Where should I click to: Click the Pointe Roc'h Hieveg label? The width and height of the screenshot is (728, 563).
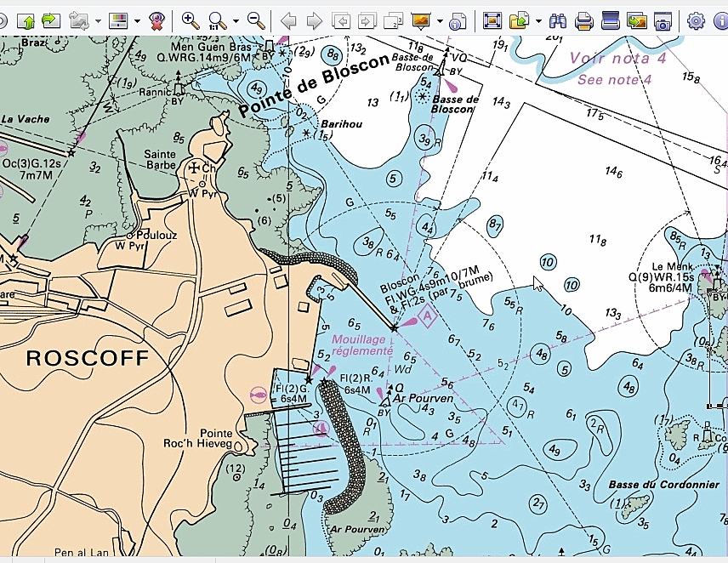(198, 438)
